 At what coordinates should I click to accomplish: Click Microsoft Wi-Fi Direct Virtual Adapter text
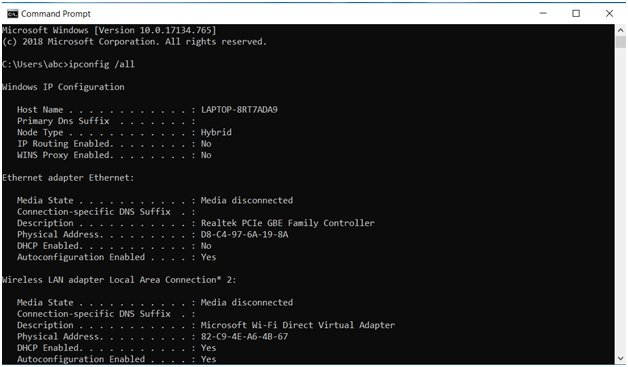pos(298,325)
